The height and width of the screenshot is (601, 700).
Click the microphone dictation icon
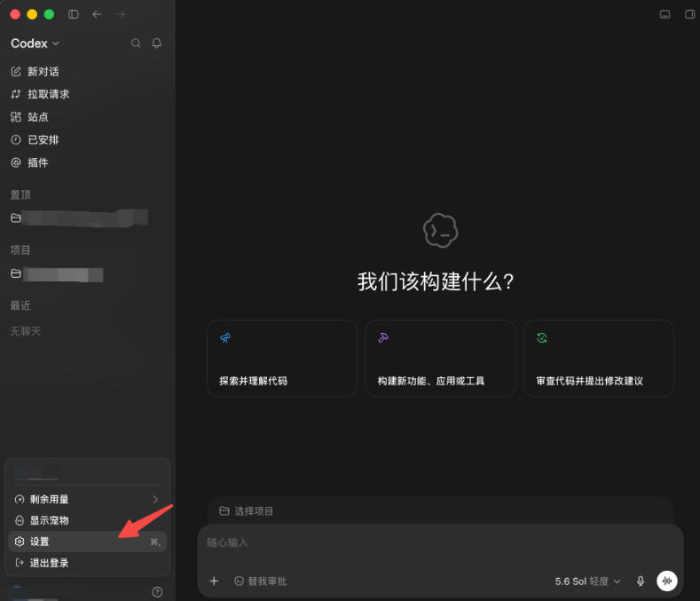pos(641,581)
